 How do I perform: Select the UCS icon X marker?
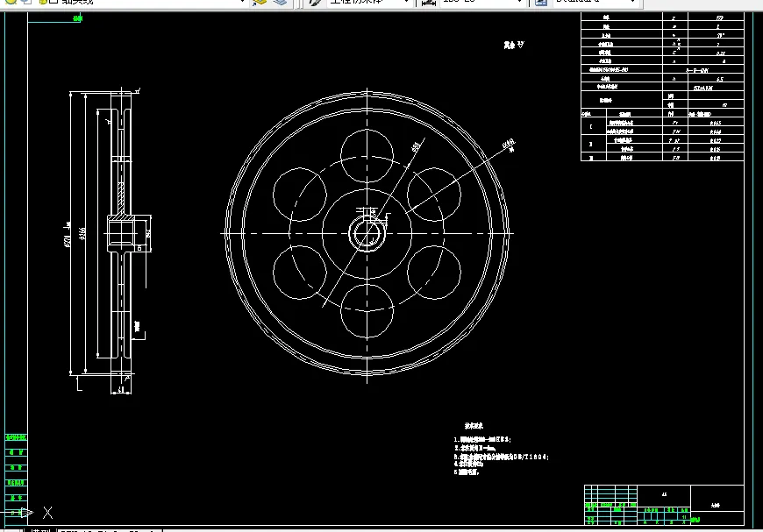47,513
